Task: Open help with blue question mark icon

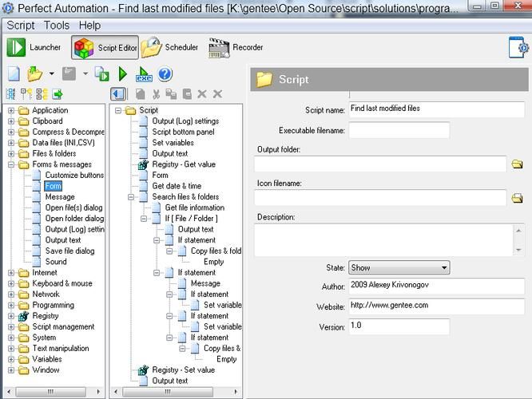Action: point(165,74)
